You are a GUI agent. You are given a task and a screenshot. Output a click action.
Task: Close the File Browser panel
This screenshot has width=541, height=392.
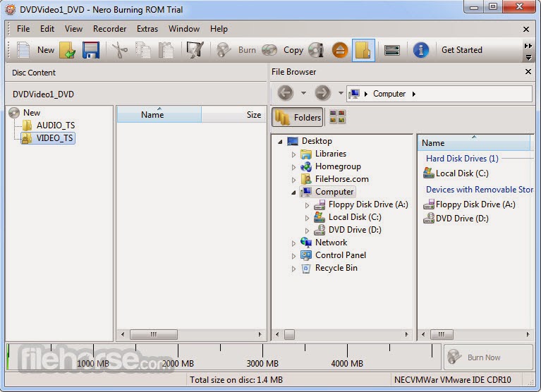(528, 72)
